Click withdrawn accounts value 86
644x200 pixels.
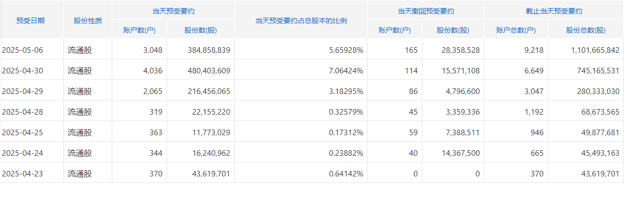(413, 91)
